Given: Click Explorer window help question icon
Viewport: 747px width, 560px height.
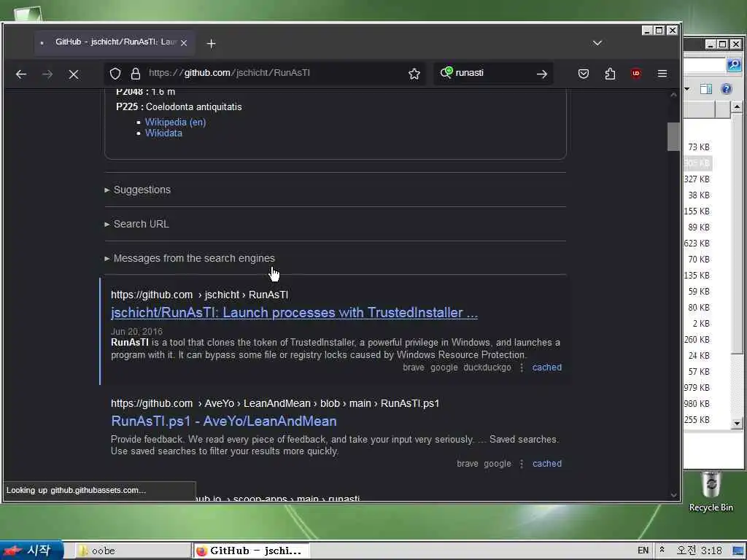Looking at the screenshot, I should point(726,88).
